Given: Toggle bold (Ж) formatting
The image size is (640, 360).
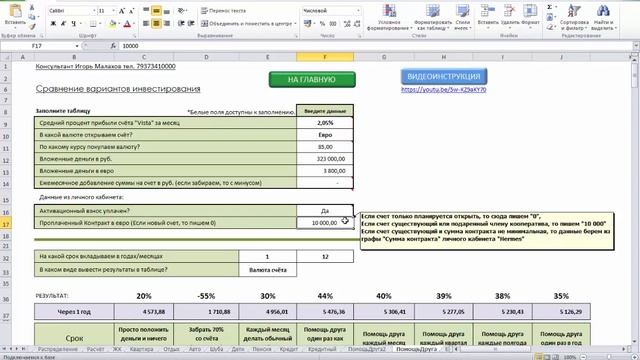Looking at the screenshot, I should [53, 24].
